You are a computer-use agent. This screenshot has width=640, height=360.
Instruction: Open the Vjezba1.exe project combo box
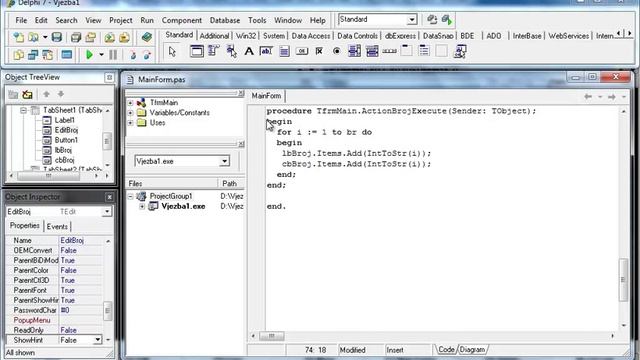tap(224, 161)
